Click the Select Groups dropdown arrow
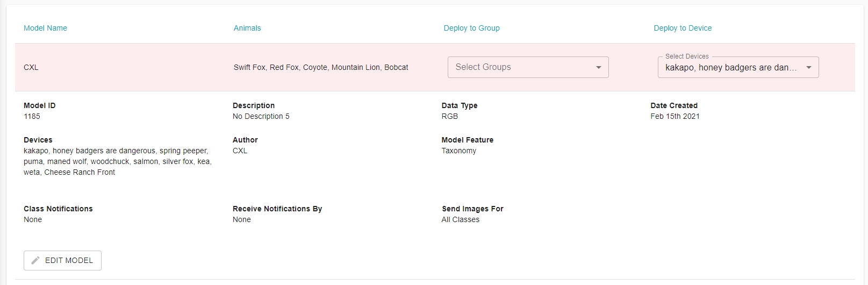 point(598,67)
